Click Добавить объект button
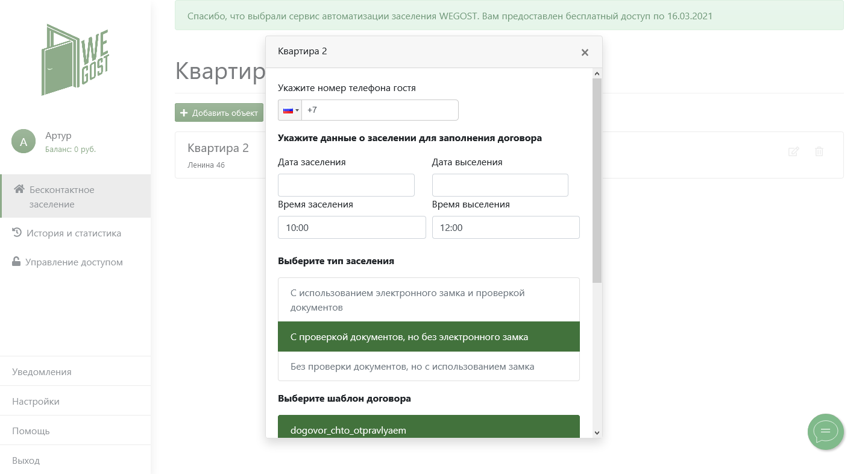 [219, 113]
